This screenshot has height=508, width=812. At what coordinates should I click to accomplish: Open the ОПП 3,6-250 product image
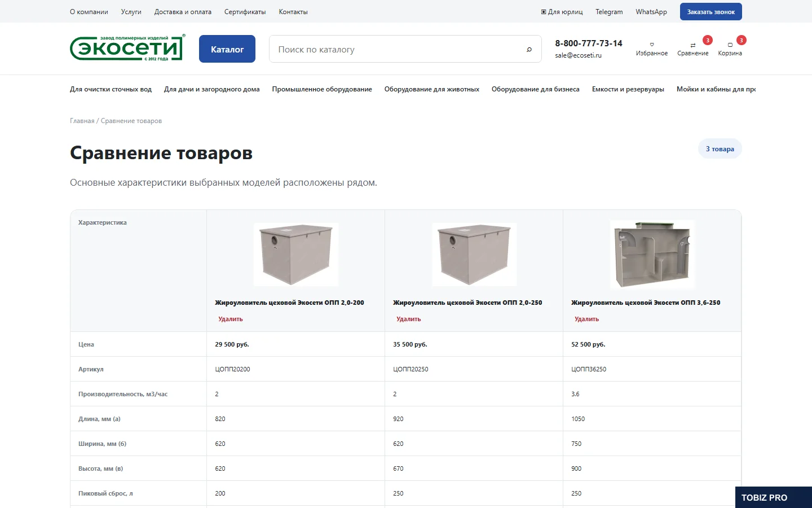tap(652, 254)
